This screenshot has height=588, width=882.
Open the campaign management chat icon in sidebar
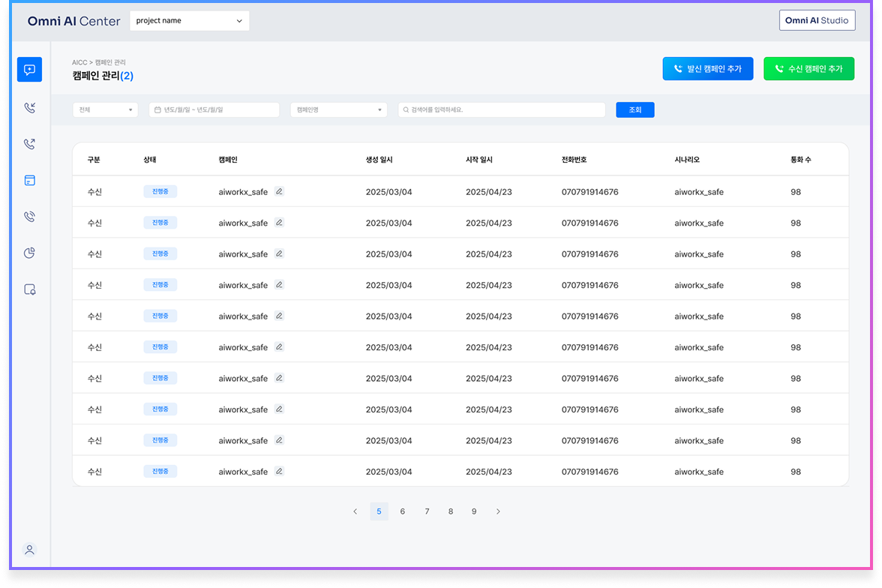click(x=29, y=70)
